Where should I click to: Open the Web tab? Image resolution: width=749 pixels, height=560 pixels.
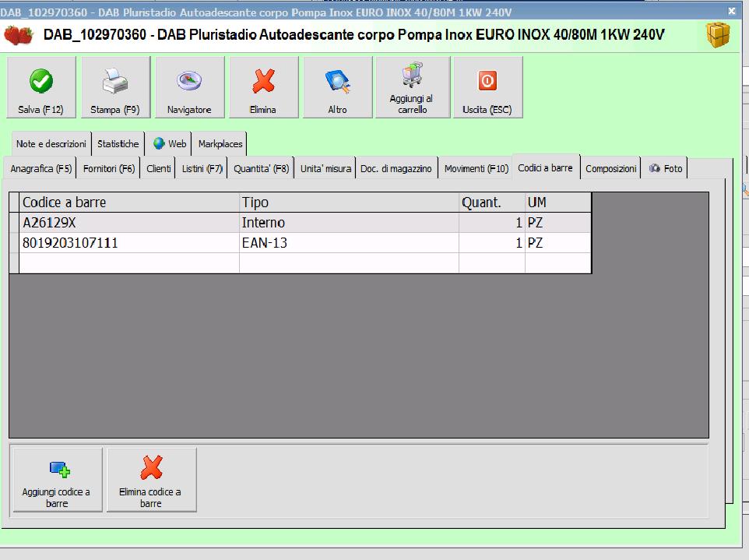coord(170,144)
